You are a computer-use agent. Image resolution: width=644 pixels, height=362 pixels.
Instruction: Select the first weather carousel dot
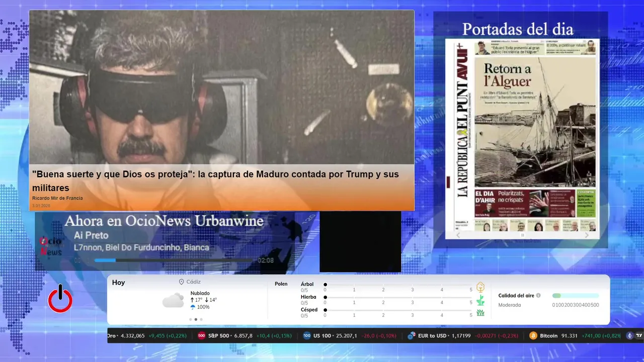point(190,319)
